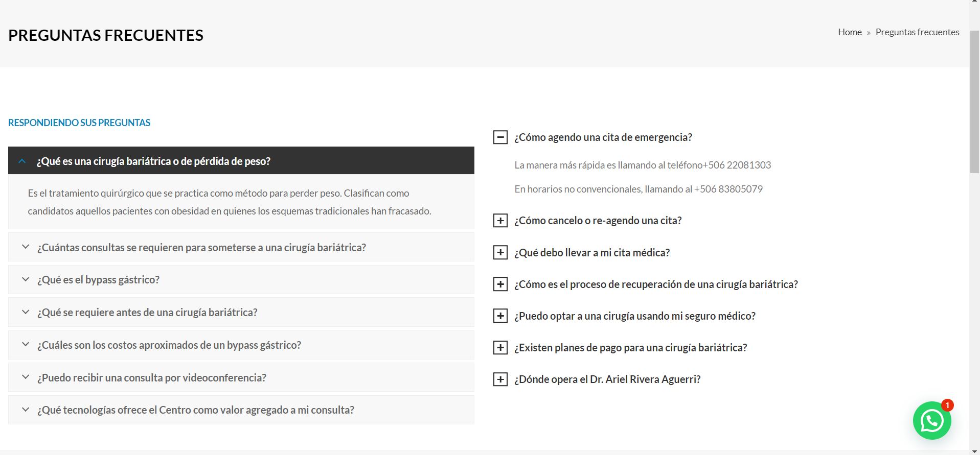The image size is (980, 455).
Task: Click plus icon next to medical appointment items question
Action: coord(500,252)
